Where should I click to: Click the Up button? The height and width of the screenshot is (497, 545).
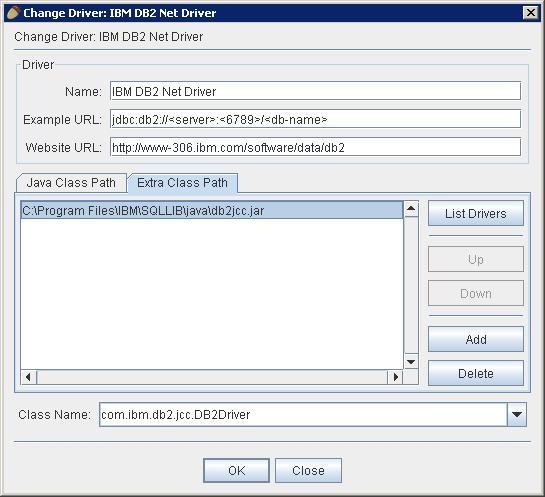(475, 259)
